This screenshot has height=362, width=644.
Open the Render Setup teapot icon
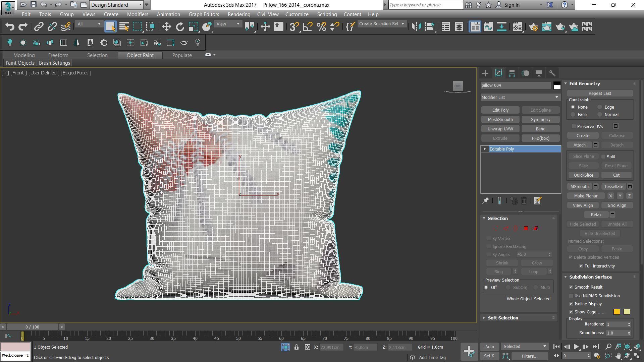click(x=533, y=27)
